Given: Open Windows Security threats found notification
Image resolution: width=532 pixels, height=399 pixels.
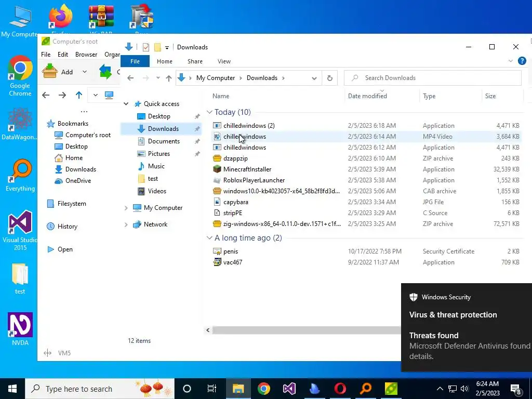Looking at the screenshot, I should click(467, 327).
